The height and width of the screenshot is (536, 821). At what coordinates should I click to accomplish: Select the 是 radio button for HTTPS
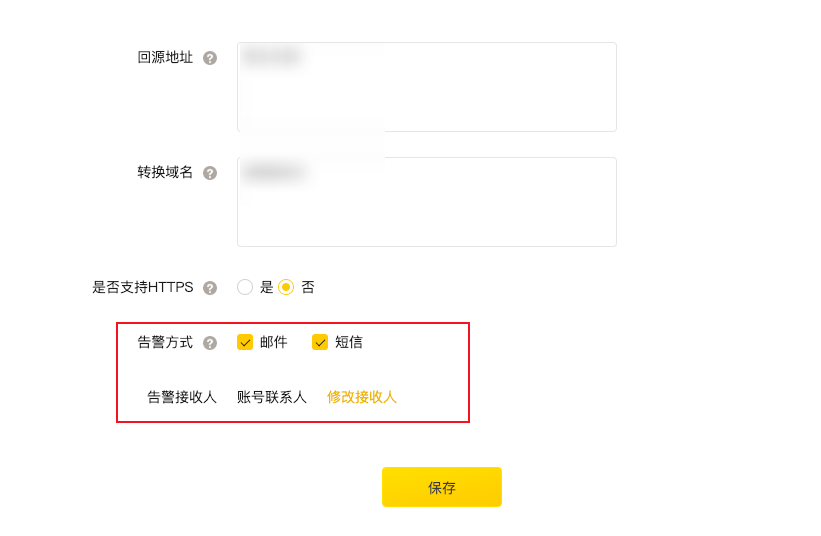(x=245, y=287)
